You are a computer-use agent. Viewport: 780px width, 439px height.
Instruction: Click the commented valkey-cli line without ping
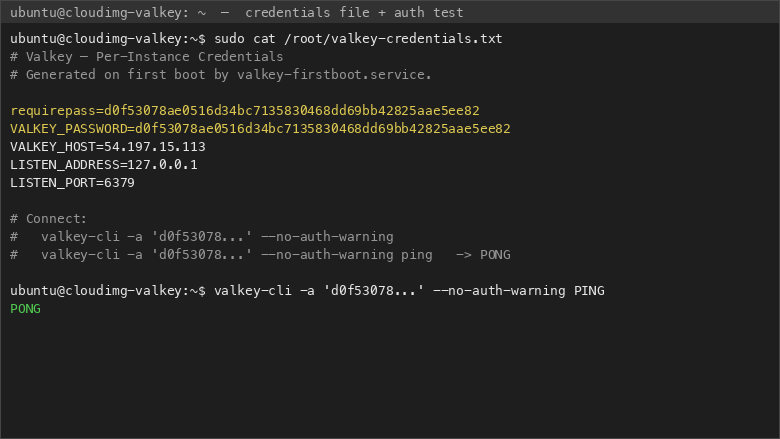[202, 237]
